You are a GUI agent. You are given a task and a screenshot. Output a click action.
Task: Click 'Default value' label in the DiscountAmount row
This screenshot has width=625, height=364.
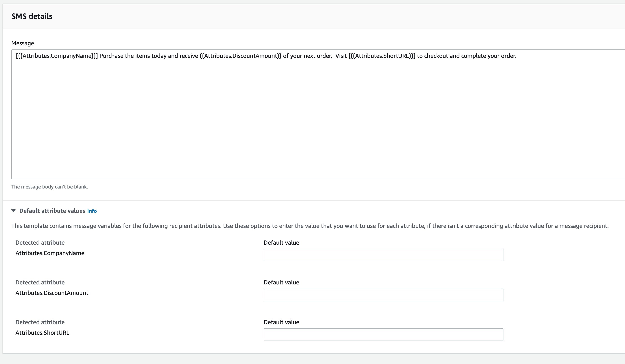[x=281, y=282]
